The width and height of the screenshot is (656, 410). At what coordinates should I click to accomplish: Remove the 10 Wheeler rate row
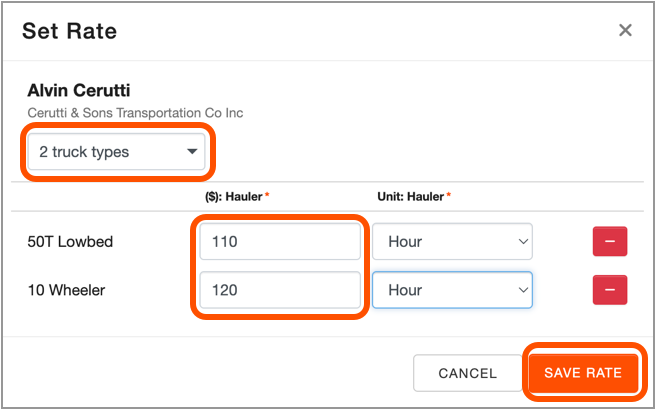[610, 290]
